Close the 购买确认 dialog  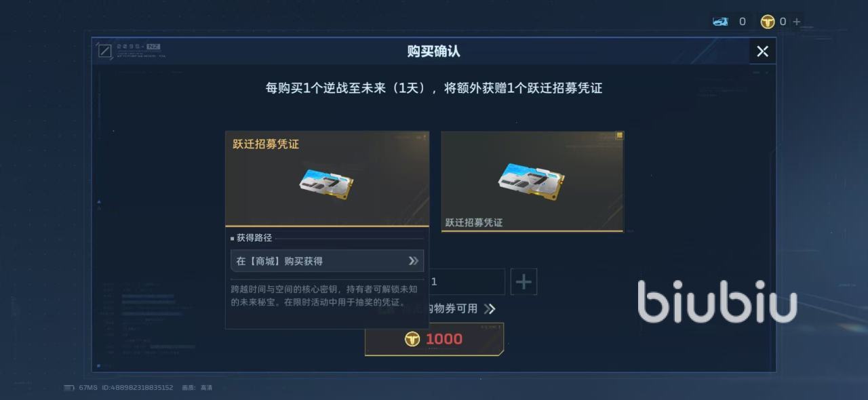762,52
